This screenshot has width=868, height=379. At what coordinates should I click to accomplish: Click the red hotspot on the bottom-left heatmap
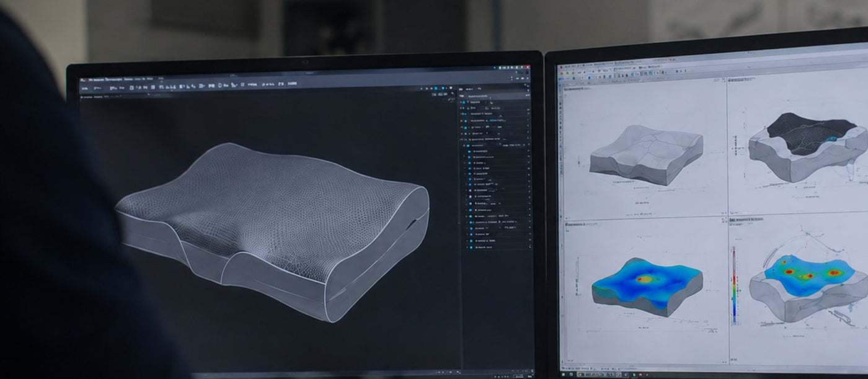(645, 280)
